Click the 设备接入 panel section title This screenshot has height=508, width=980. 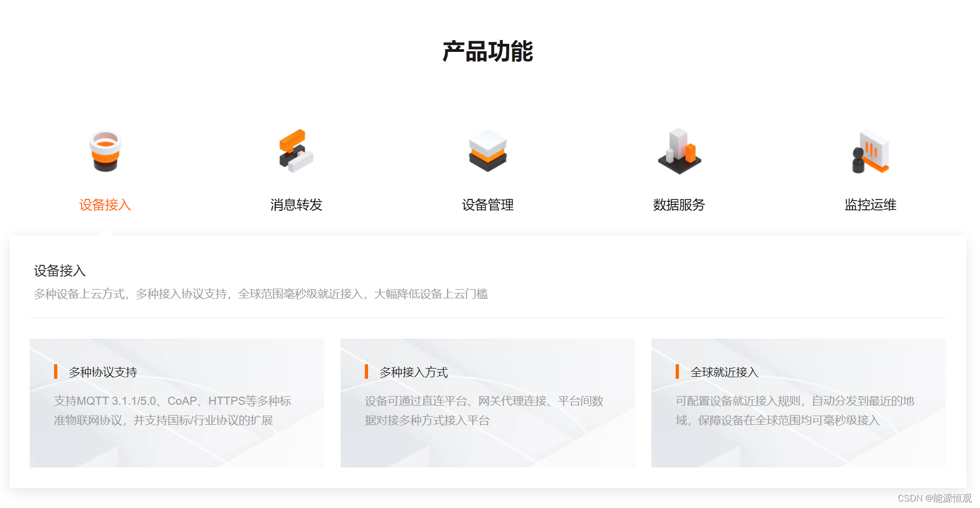60,271
